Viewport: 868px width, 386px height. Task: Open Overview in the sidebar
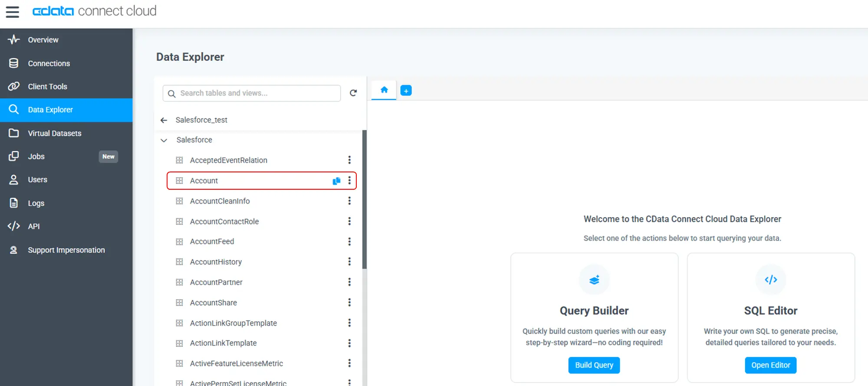66,40
